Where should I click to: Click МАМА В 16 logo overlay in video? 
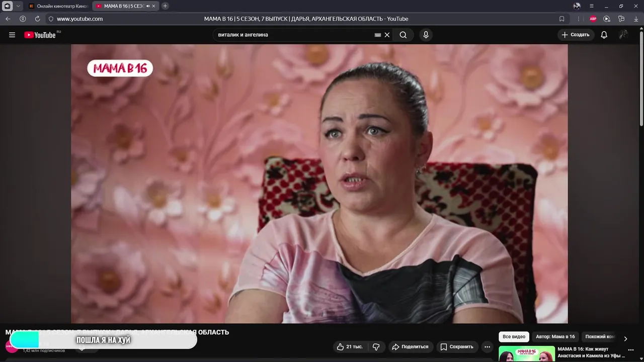tap(120, 68)
